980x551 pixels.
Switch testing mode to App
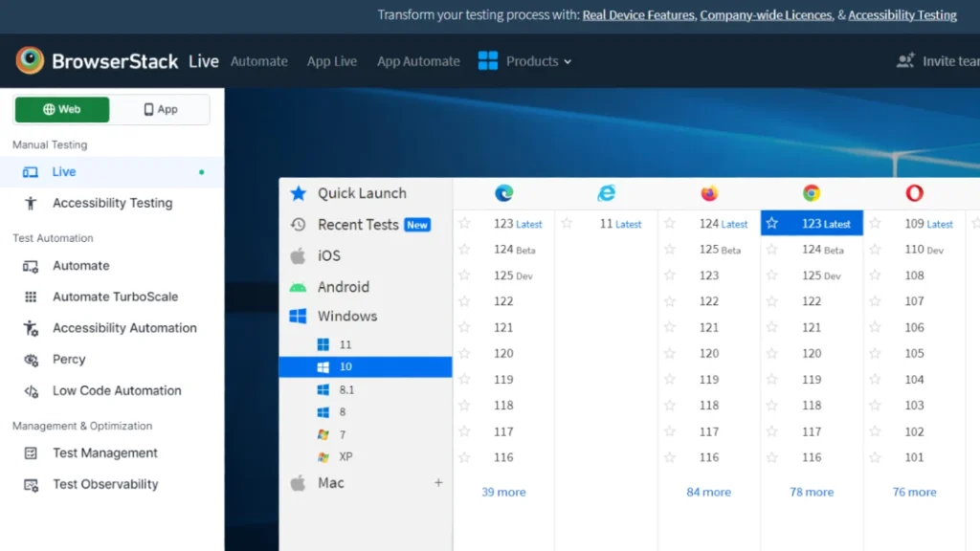tap(162, 109)
